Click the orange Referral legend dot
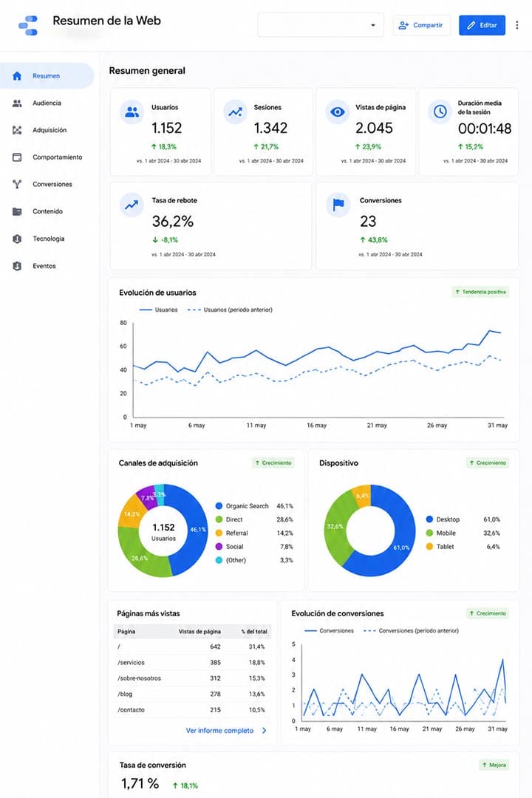Viewport: 532px width, 798px height. (219, 533)
